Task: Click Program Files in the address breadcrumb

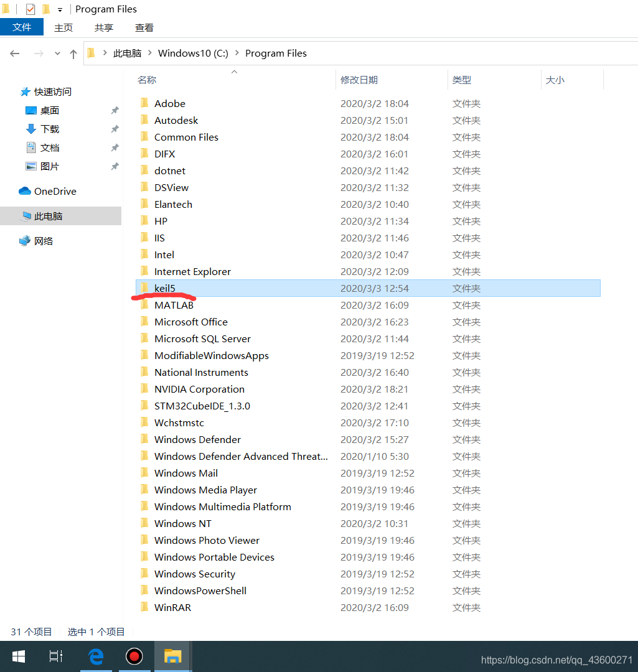Action: (276, 53)
